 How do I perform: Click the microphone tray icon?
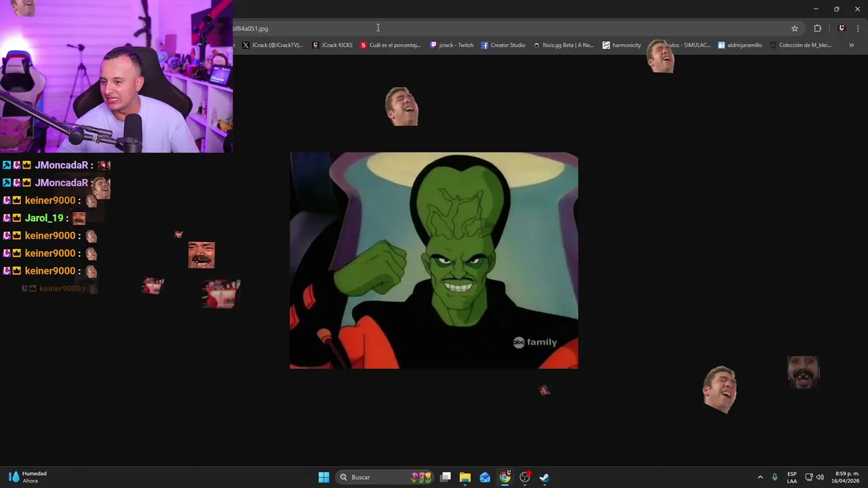pos(775,477)
